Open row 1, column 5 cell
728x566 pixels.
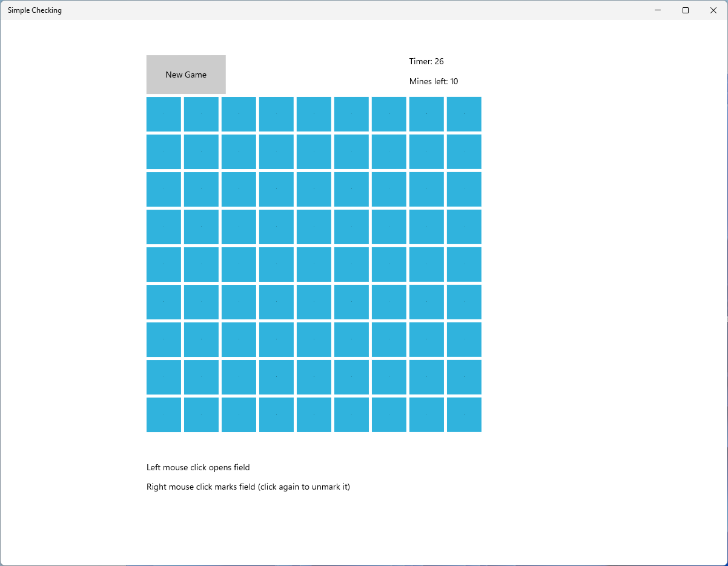314,114
